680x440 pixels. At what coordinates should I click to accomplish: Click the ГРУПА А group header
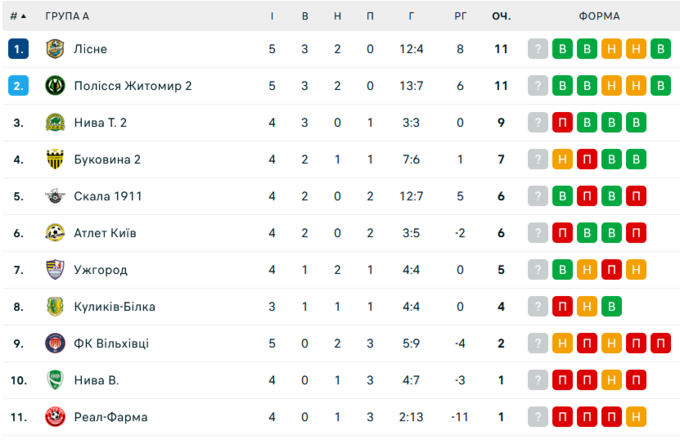point(67,16)
